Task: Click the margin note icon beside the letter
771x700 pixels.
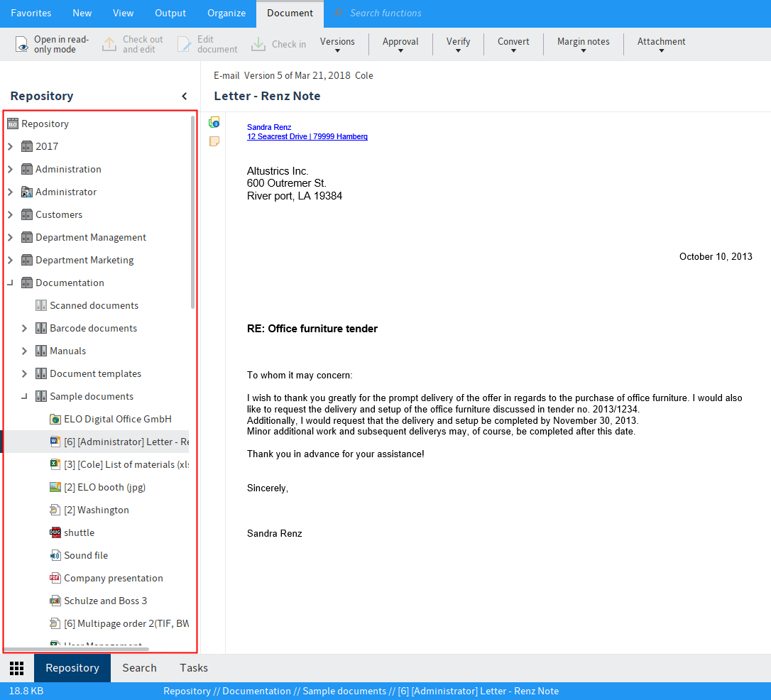Action: point(214,141)
